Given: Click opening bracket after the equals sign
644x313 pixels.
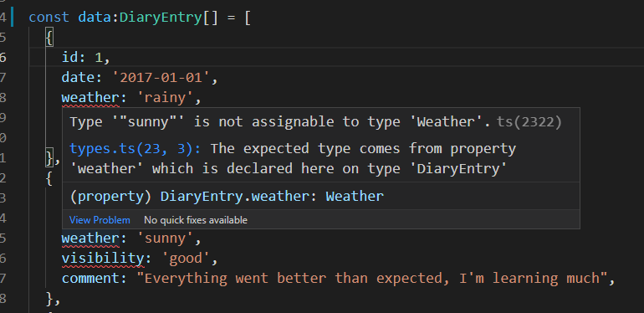Looking at the screenshot, I should (248, 18).
